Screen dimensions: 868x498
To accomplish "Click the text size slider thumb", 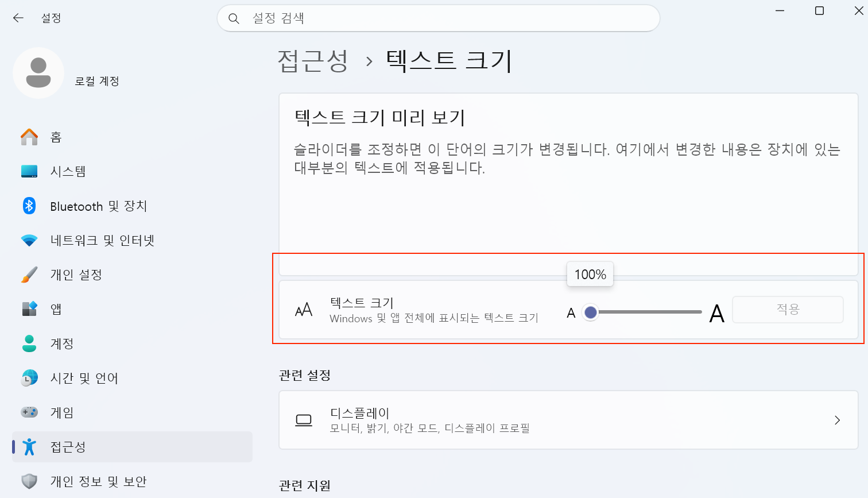I will 590,312.
